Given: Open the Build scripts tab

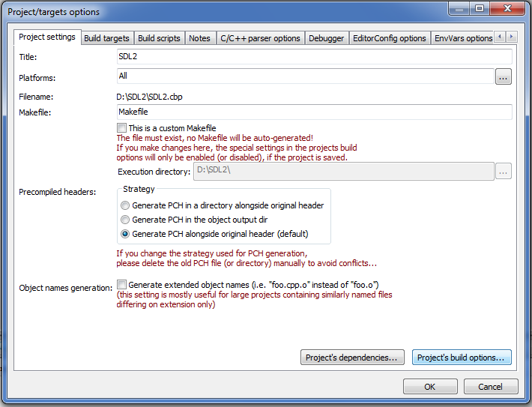Looking at the screenshot, I should [159, 38].
